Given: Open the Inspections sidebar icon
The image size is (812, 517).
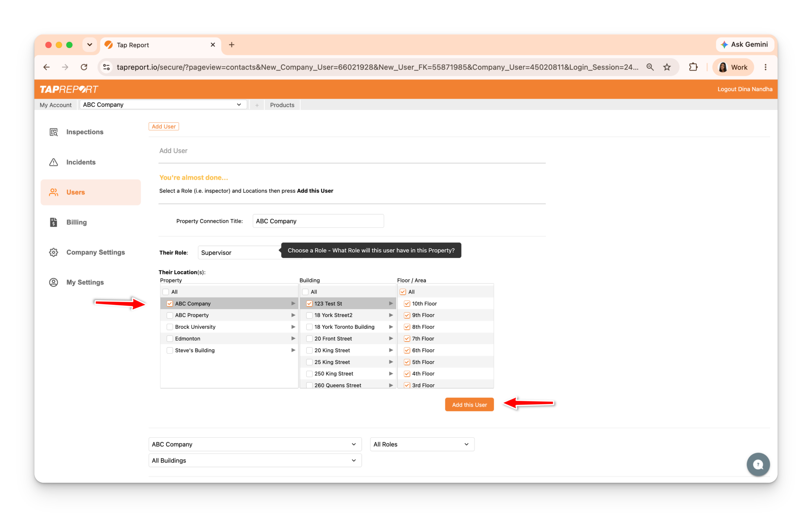Looking at the screenshot, I should (x=54, y=132).
